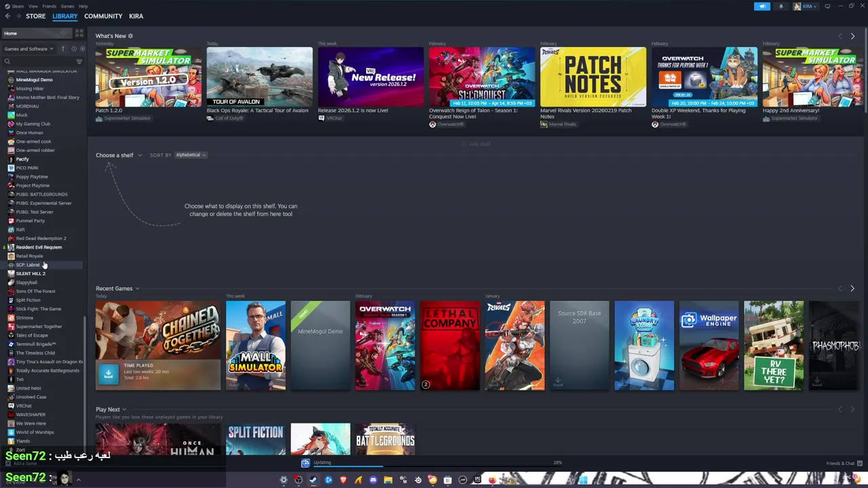This screenshot has width=868, height=488.
Task: Open the Mall Simulator recent game tile
Action: click(x=256, y=346)
